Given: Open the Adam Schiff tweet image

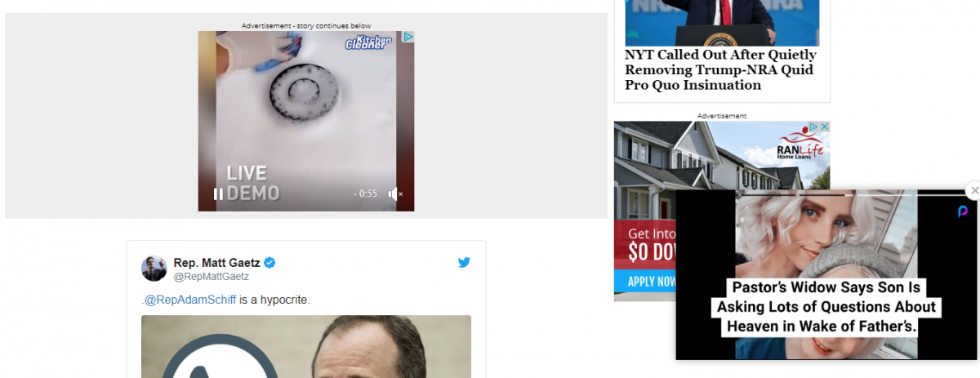Looking at the screenshot, I should pos(306,346).
